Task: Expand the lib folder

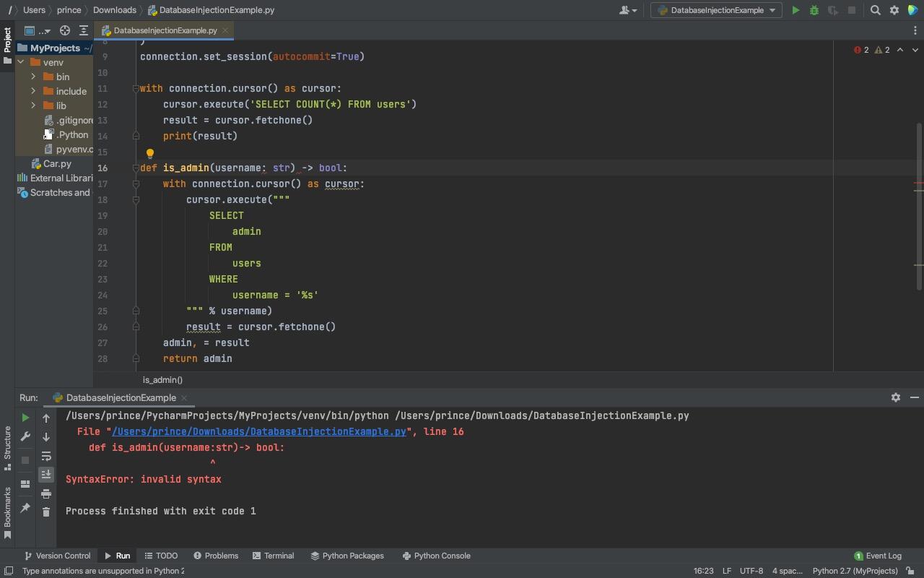Action: [33, 105]
